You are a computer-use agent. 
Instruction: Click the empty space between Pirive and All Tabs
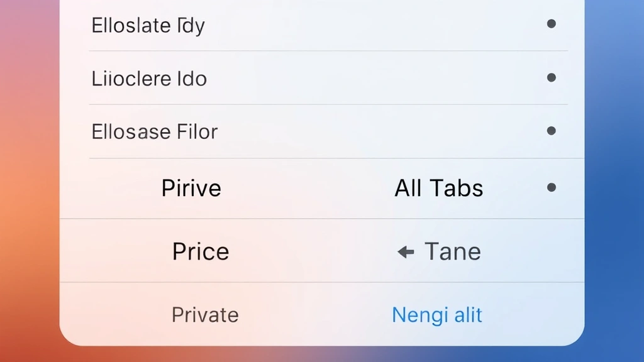pyautogui.click(x=308, y=188)
